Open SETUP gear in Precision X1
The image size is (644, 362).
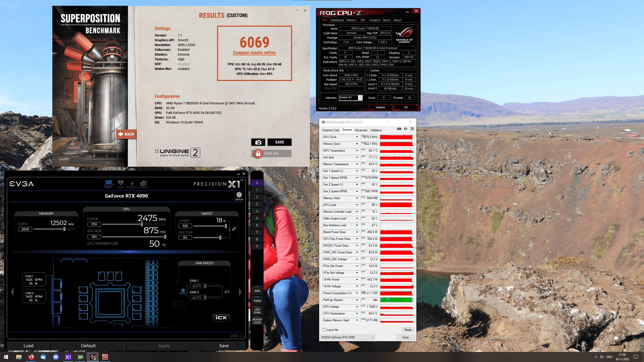click(239, 196)
